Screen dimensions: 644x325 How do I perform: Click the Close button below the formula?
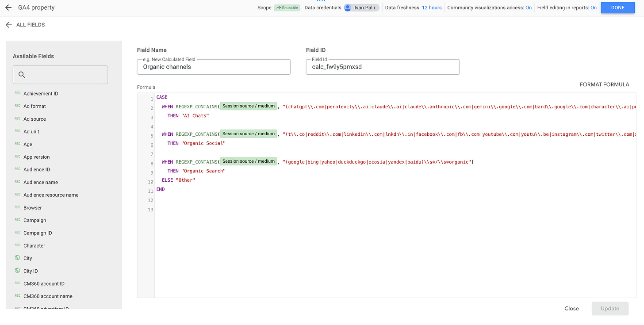coord(571,309)
